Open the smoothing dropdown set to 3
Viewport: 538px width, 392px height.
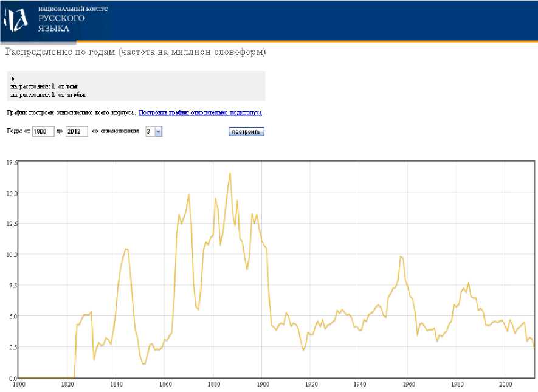153,131
